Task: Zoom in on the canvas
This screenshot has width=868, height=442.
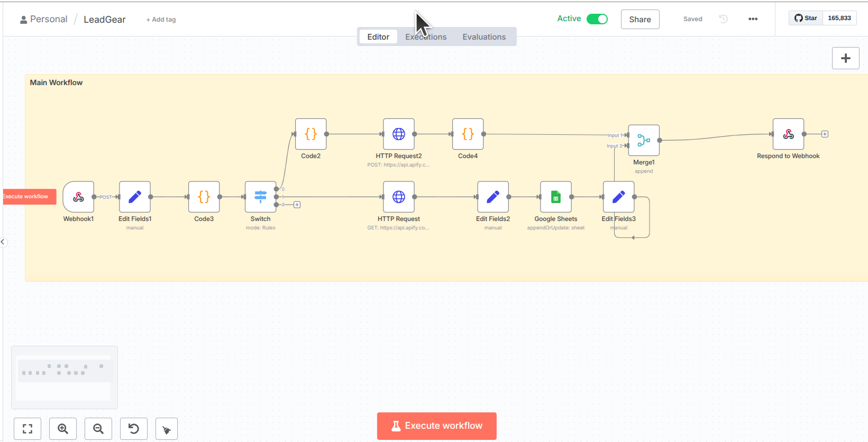Action: pos(63,429)
